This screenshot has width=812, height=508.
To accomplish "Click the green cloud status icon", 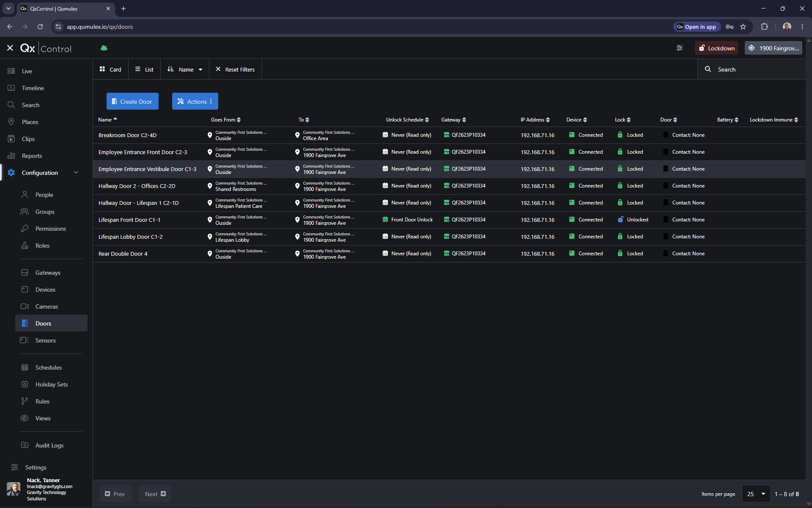I will coord(104,48).
